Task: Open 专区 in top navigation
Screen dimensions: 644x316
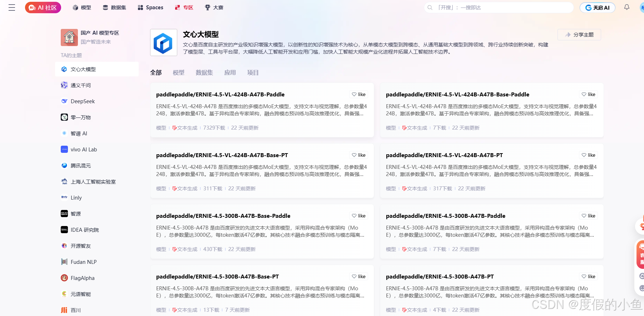Action: click(x=184, y=7)
